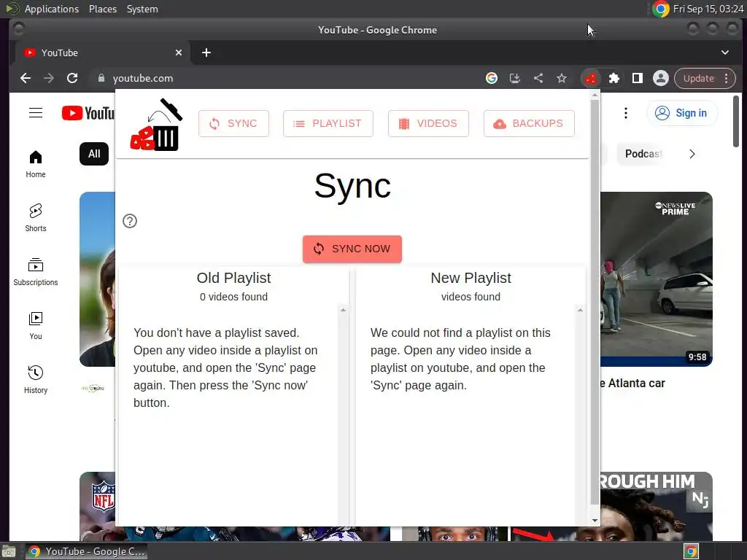This screenshot has width=747, height=560.
Task: Click the install app icon in address bar
Action: (x=515, y=78)
